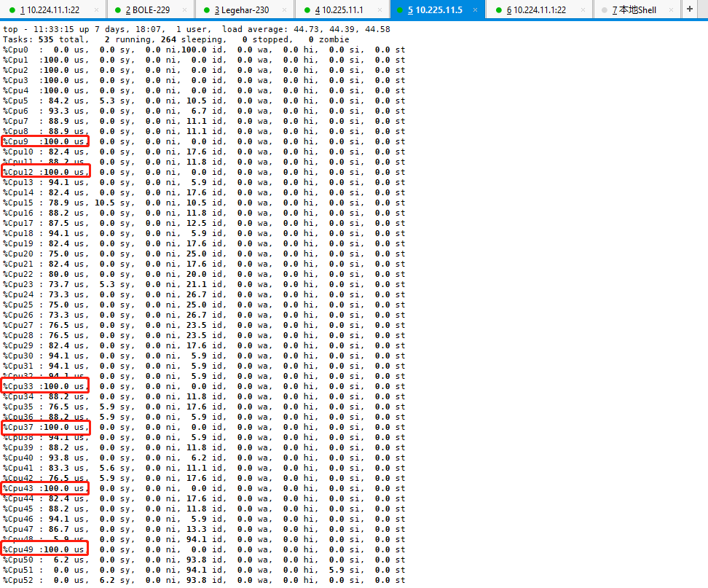Close the Legehar-230 tab
The image size is (708, 588).
[283, 10]
